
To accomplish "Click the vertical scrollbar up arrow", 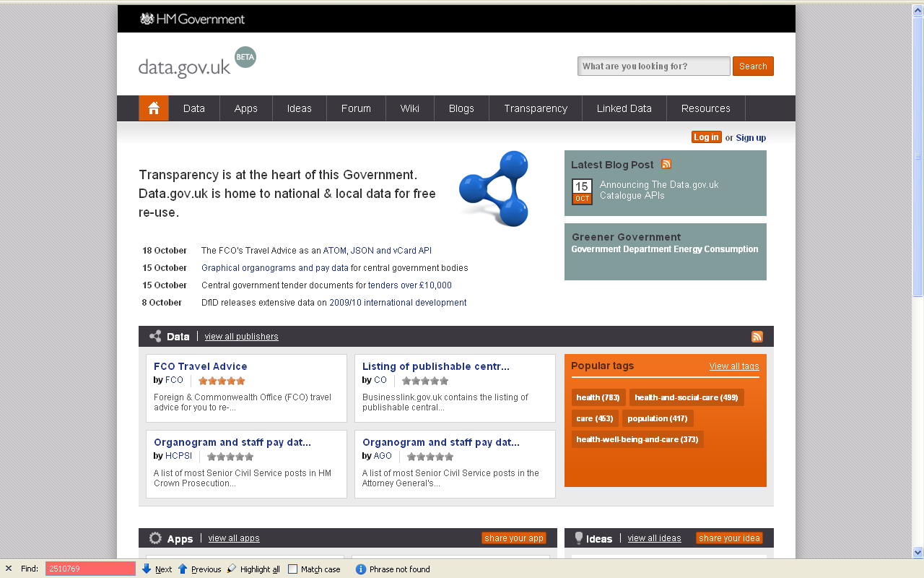I will click(918, 10).
